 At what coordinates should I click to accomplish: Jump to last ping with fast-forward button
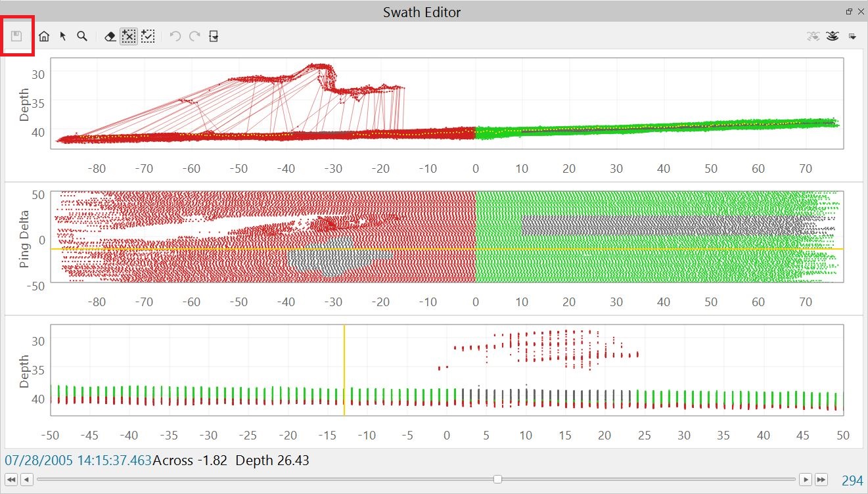click(821, 480)
